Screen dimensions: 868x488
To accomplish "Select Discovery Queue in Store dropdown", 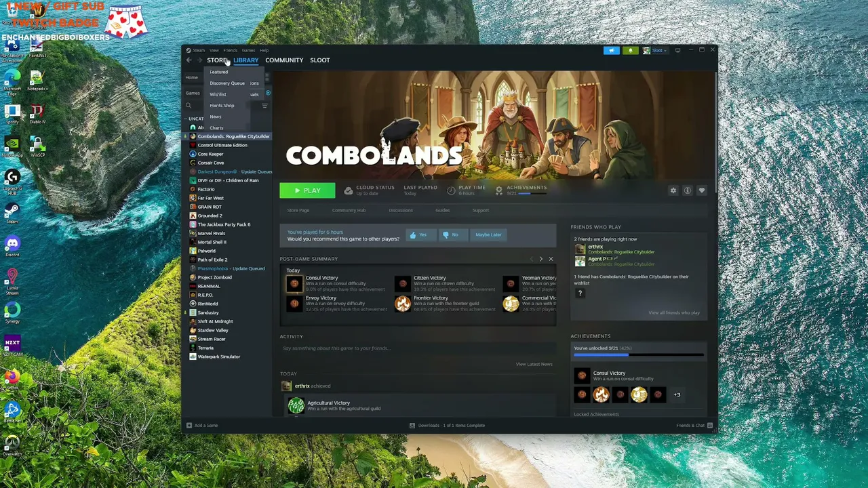I will (226, 83).
